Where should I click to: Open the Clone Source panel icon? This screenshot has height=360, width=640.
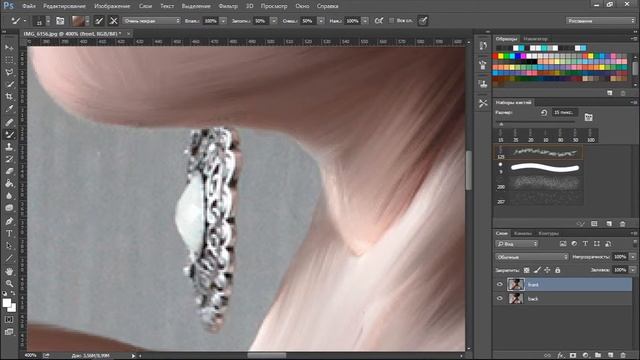click(x=483, y=84)
